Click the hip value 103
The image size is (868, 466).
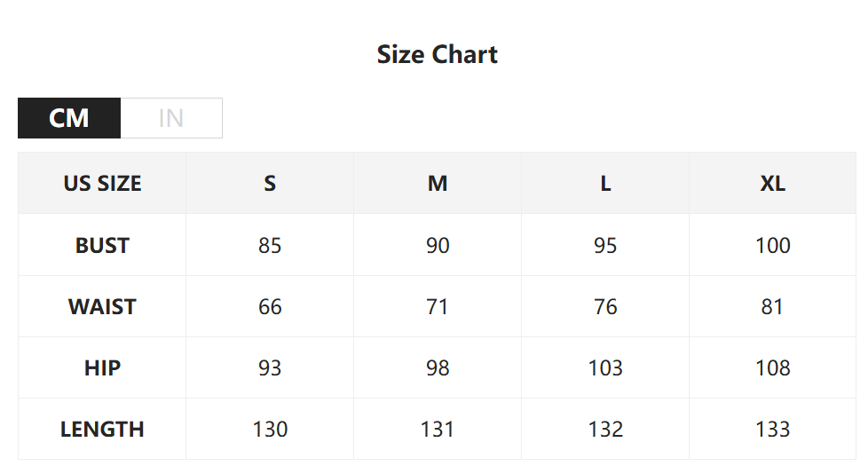point(605,368)
